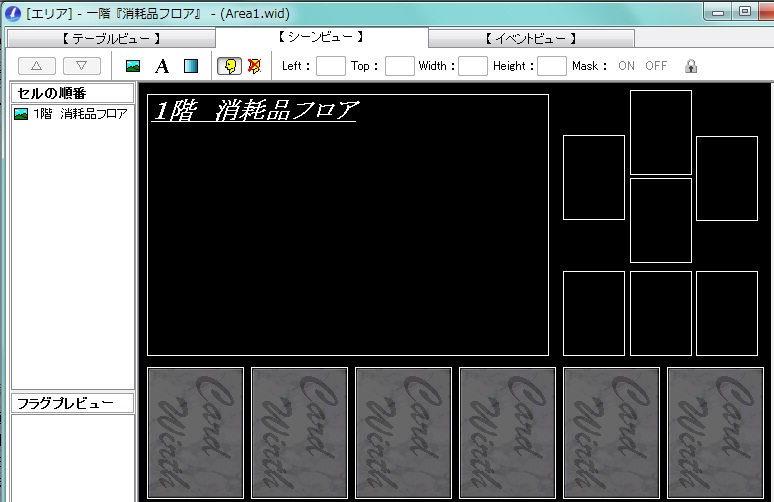Select the leftmost Card Wirth card
This screenshot has height=502, width=774.
click(195, 433)
